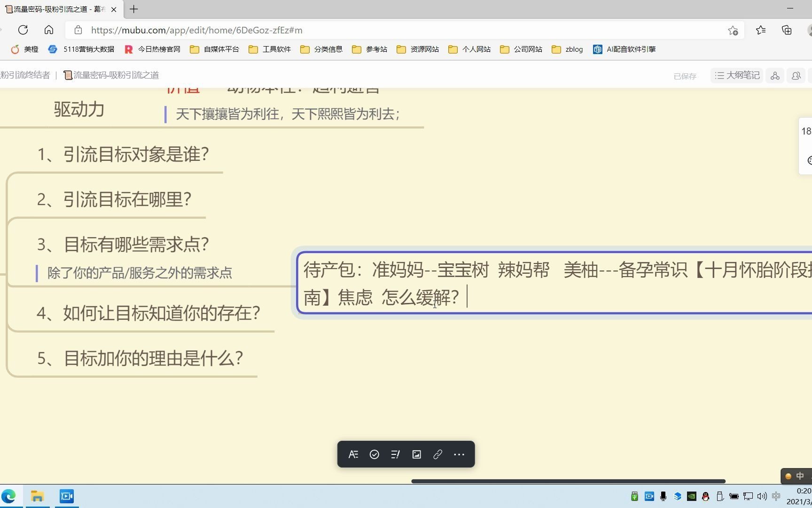Open the 美橙 bookmark
Viewport: 812px width, 508px height.
(25, 49)
